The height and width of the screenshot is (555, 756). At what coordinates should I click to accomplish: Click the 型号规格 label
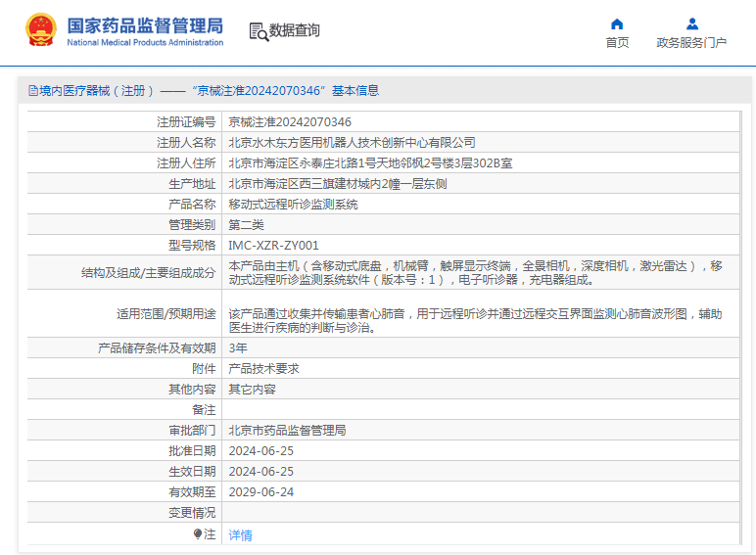(x=192, y=246)
